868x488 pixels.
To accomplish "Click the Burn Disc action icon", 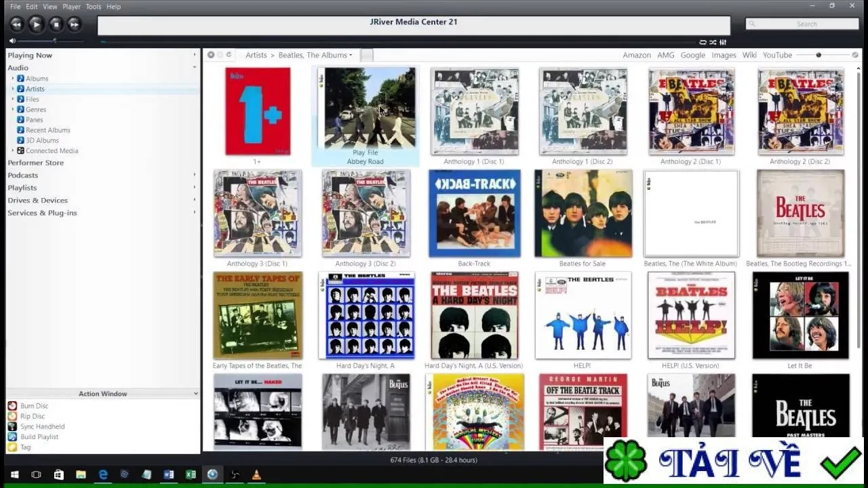I will (x=12, y=406).
